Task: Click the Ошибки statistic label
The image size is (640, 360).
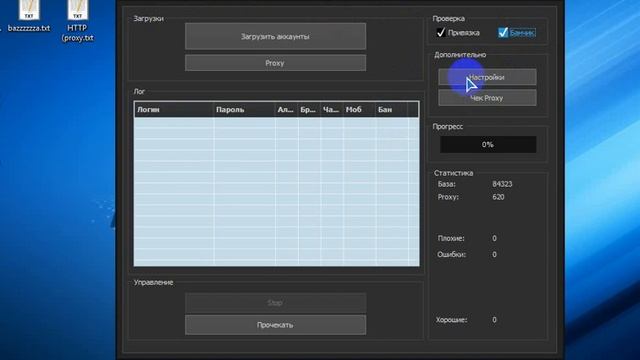Action: click(x=451, y=254)
